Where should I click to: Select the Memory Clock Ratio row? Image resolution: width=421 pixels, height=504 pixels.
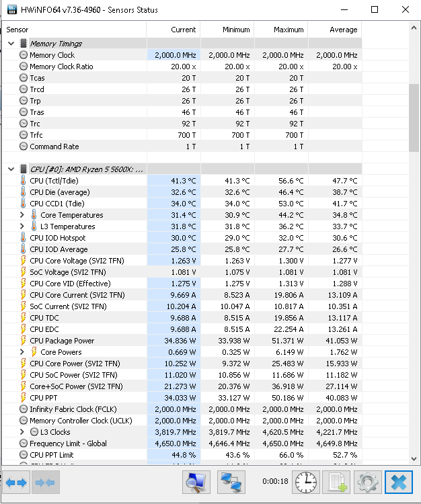pos(61,67)
